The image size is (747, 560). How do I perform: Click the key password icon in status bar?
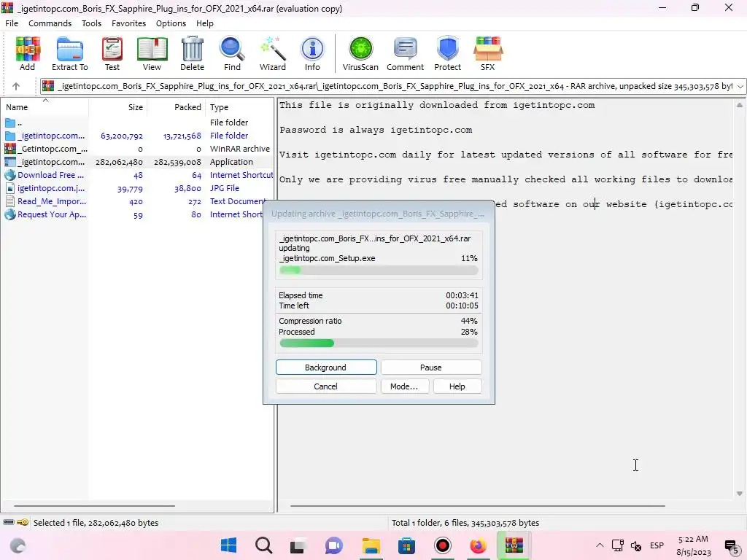click(x=23, y=522)
